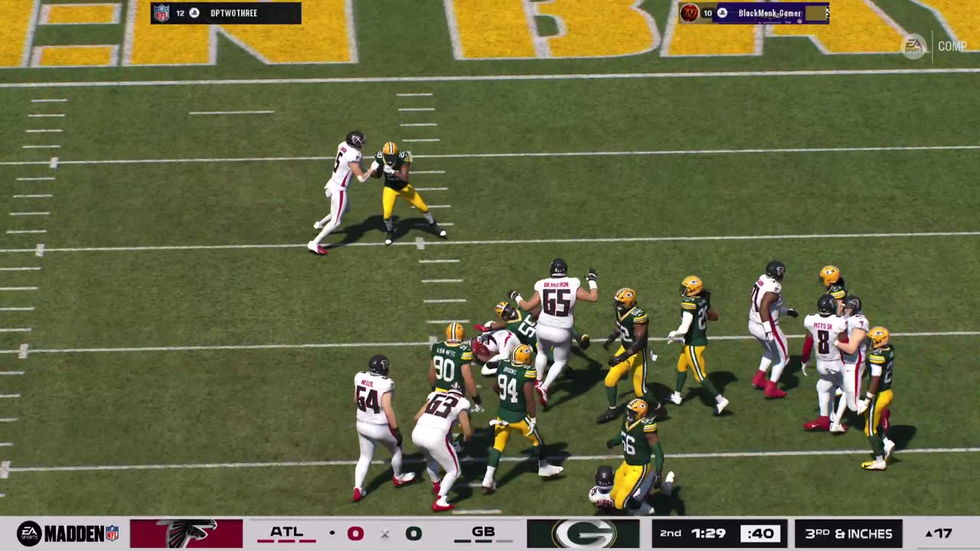Click the PlayStation icon beside DPTWOTHREE

point(194,13)
